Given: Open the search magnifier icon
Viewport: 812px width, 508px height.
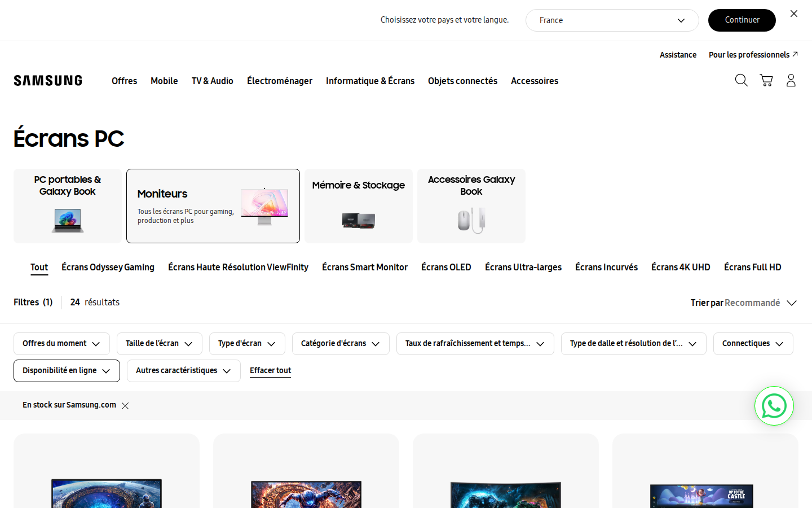Looking at the screenshot, I should [x=742, y=80].
